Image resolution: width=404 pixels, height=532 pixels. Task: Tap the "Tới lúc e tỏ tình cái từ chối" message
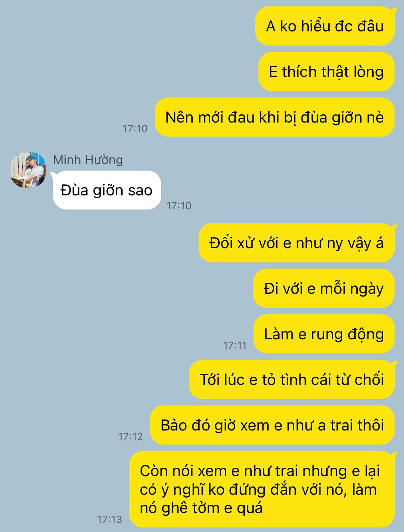click(292, 380)
